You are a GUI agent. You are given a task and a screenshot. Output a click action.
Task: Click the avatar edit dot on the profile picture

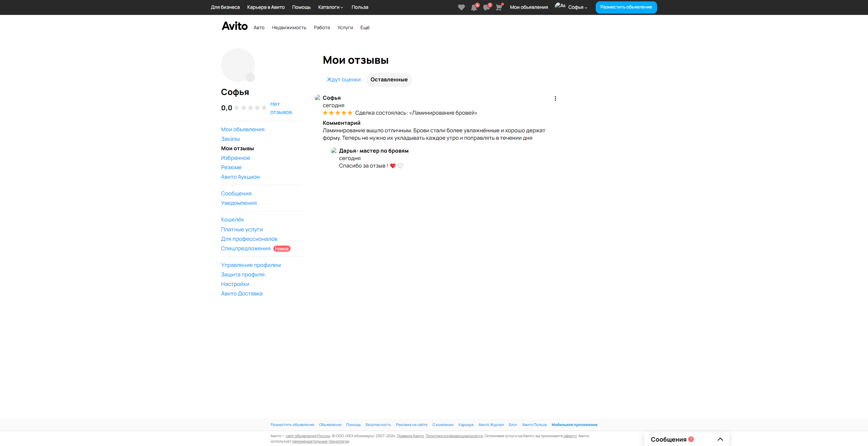(250, 77)
